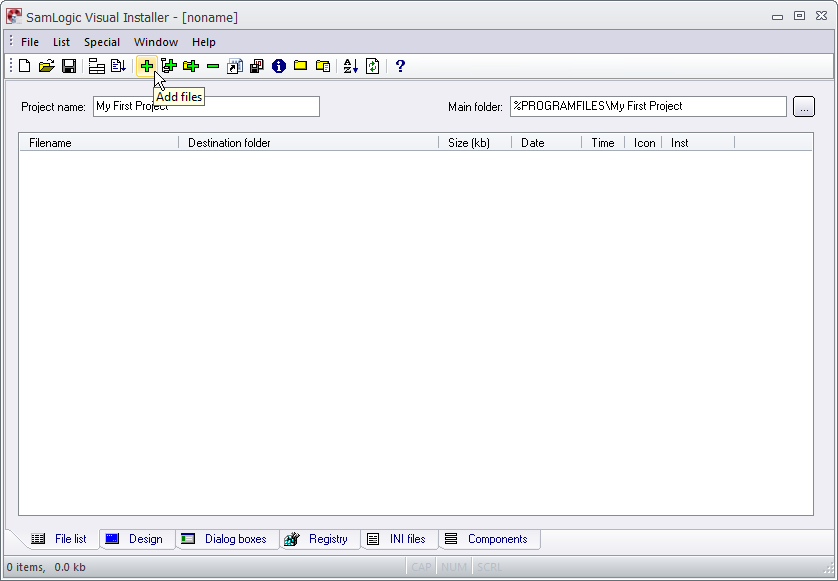The width and height of the screenshot is (838, 581).
Task: Click the folder with green plus icon
Action: [x=191, y=66]
